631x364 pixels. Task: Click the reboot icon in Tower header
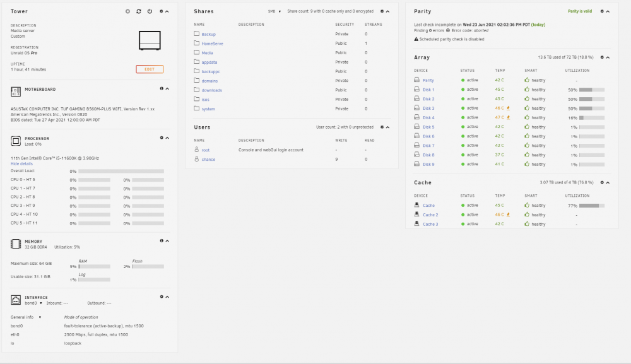tap(139, 11)
